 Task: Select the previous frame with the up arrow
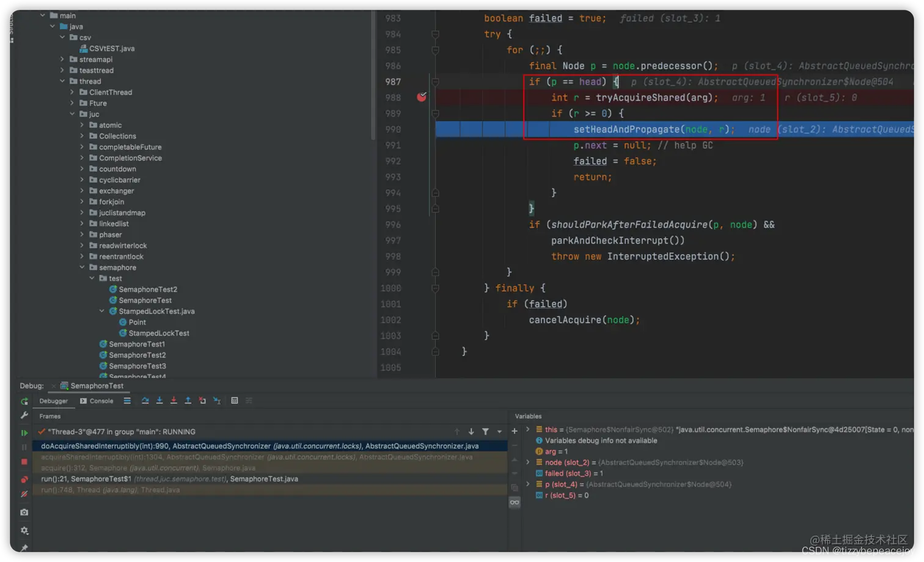(x=457, y=432)
